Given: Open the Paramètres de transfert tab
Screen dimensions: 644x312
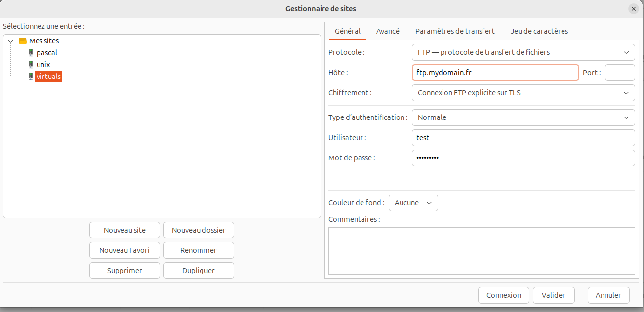Looking at the screenshot, I should coord(454,31).
